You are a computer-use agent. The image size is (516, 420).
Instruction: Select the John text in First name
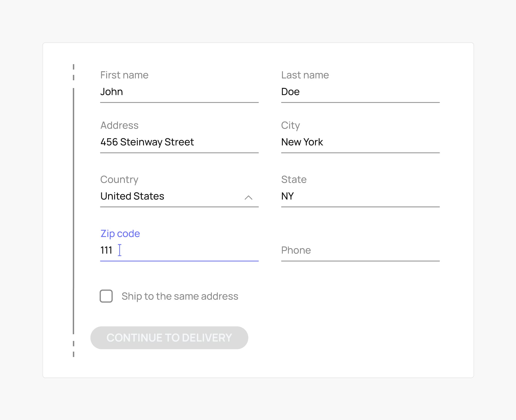(x=111, y=92)
